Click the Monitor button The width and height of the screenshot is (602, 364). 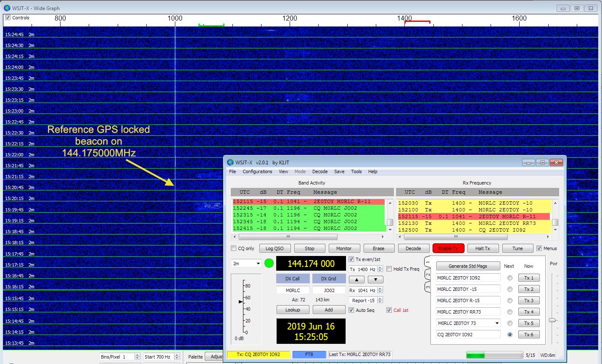tap(344, 248)
